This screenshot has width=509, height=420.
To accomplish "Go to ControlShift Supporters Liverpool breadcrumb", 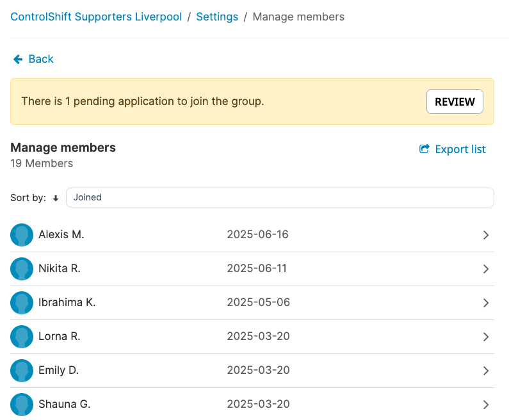I will [x=96, y=17].
